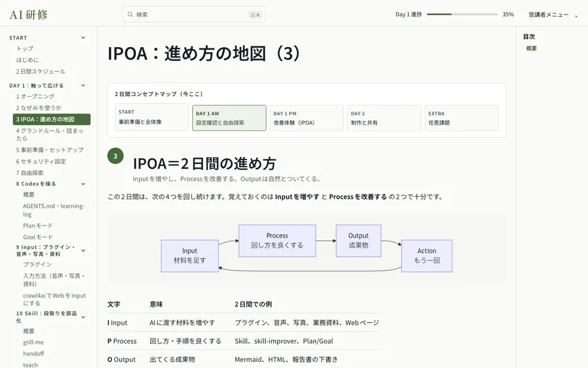This screenshot has height=368, width=588.
Task: Open 入力方法（音声・写真・資料） item
Action: pos(54,280)
